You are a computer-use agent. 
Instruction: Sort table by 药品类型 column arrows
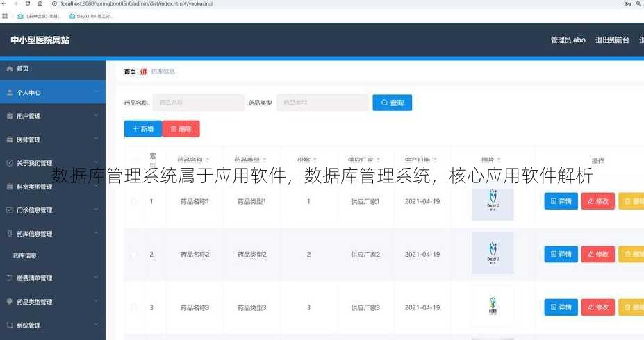tap(265, 160)
